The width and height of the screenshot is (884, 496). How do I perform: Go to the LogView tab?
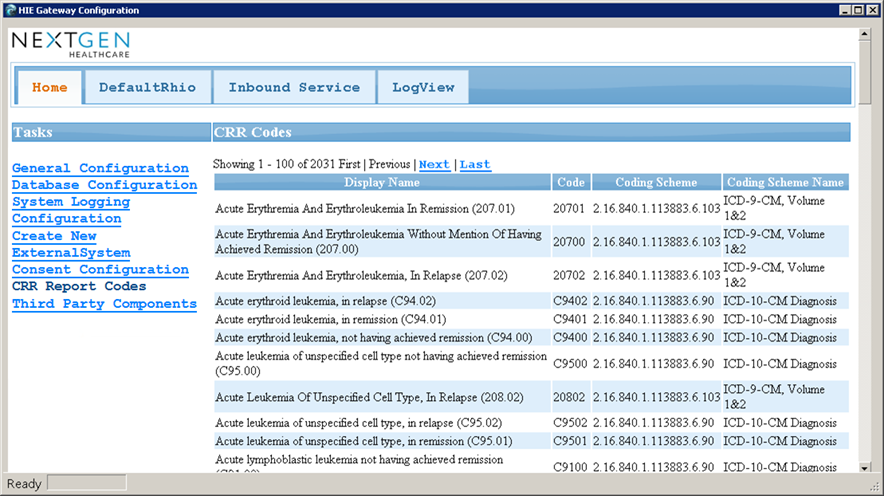pyautogui.click(x=423, y=87)
